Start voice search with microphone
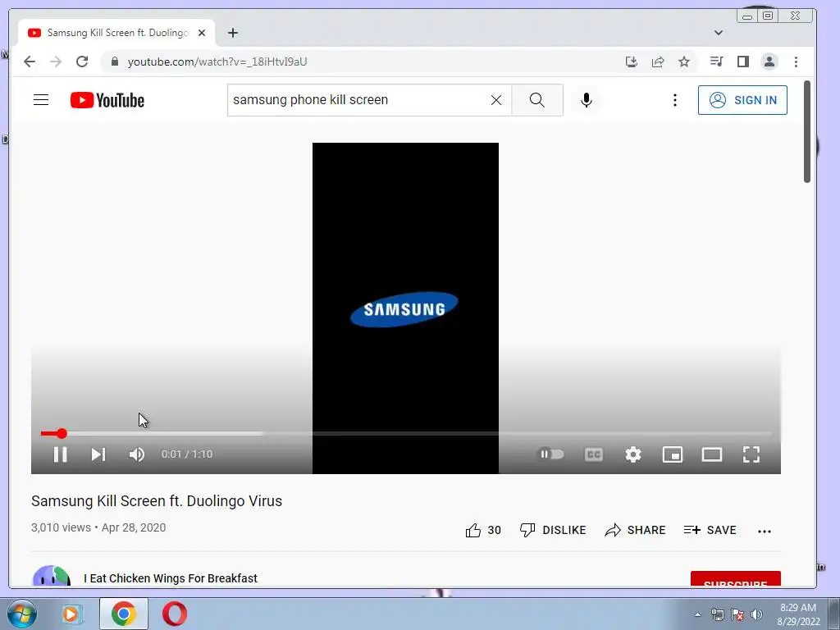The image size is (840, 630). [587, 100]
